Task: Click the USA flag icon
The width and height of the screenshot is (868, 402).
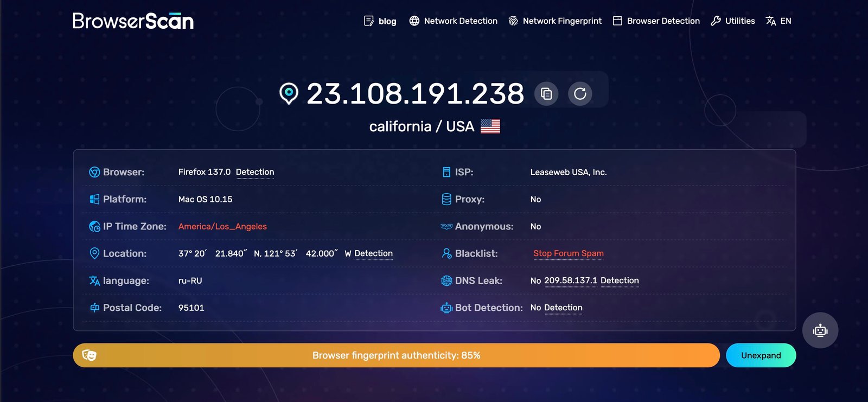Action: coord(490,126)
